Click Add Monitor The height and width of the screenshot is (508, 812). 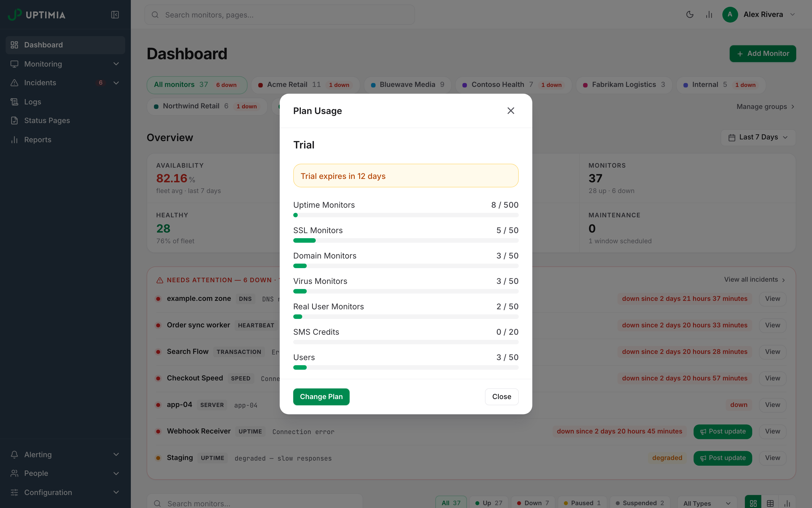point(763,54)
